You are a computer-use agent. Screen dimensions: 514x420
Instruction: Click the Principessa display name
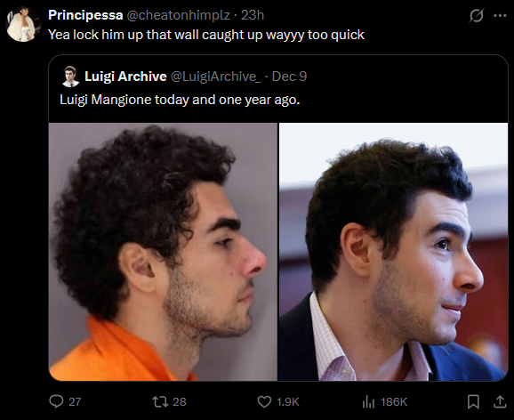tap(85, 15)
